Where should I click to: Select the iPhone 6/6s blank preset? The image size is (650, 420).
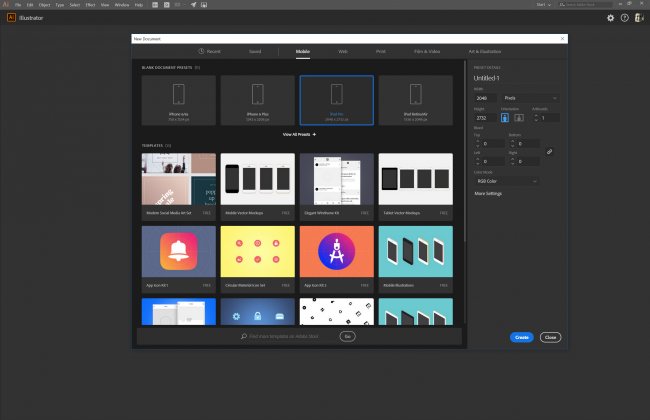tap(179, 100)
